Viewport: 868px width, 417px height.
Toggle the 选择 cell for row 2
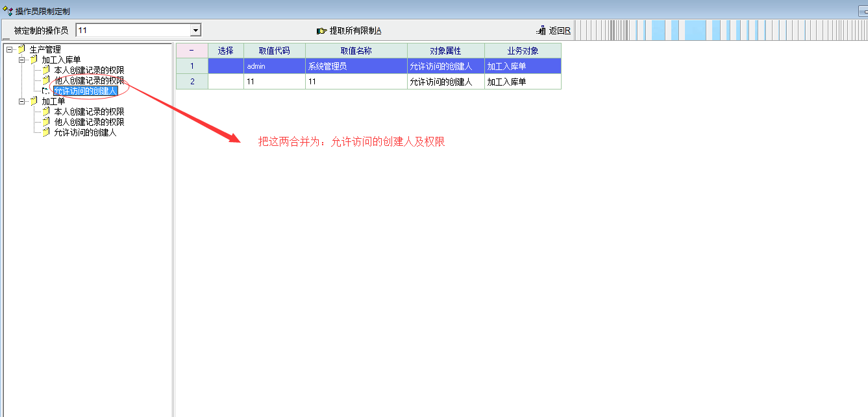(225, 82)
